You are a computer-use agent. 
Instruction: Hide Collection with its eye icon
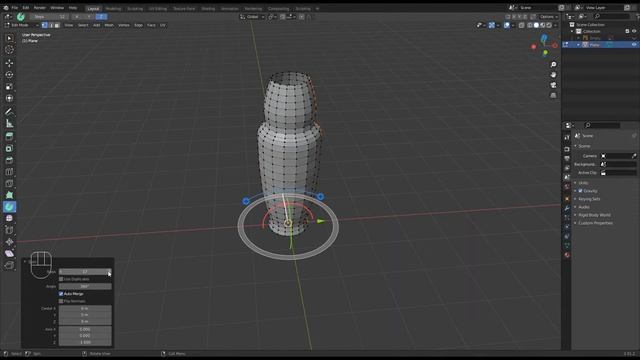point(634,31)
